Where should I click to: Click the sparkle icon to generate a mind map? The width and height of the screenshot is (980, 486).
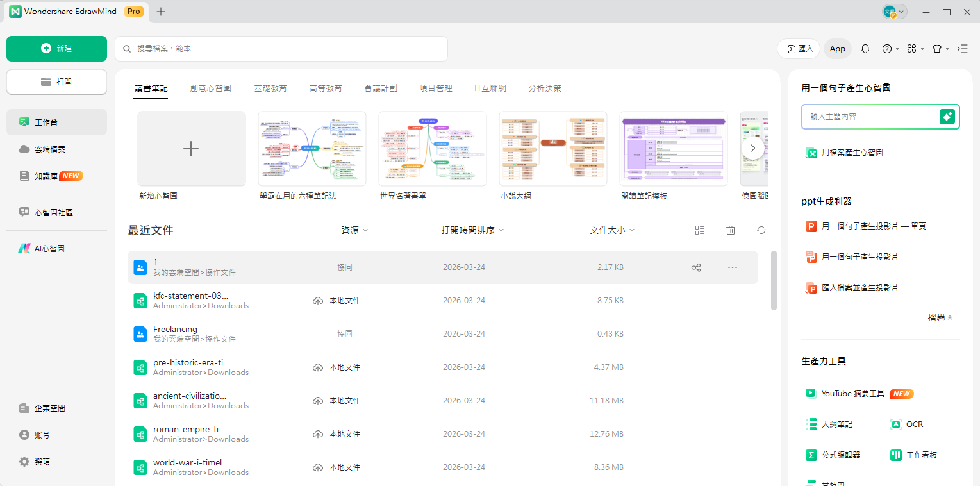pos(947,117)
